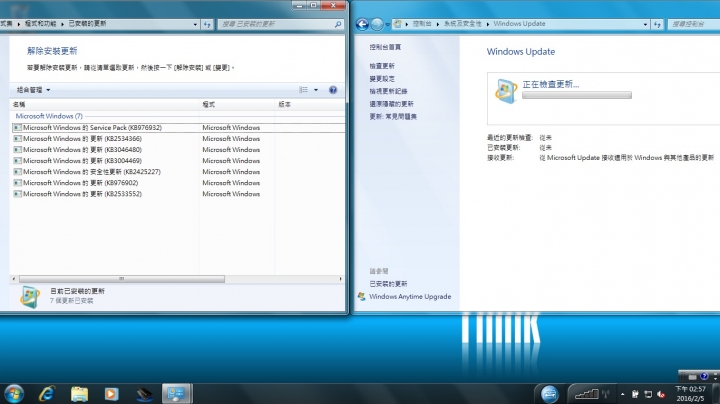Open Windows Explorer from taskbar
This screenshot has height=404, width=720.
pyautogui.click(x=79, y=394)
